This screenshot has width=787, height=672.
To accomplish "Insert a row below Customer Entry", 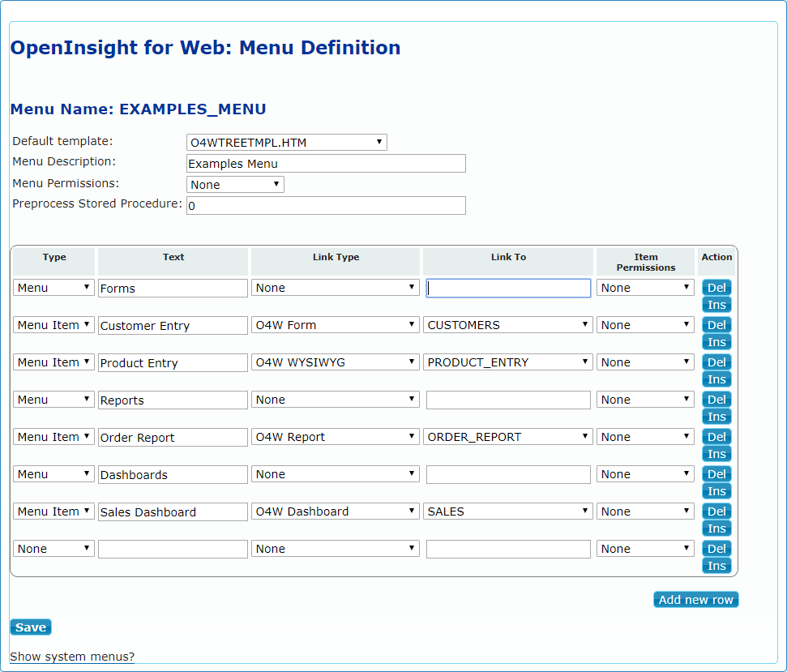I will tap(716, 342).
